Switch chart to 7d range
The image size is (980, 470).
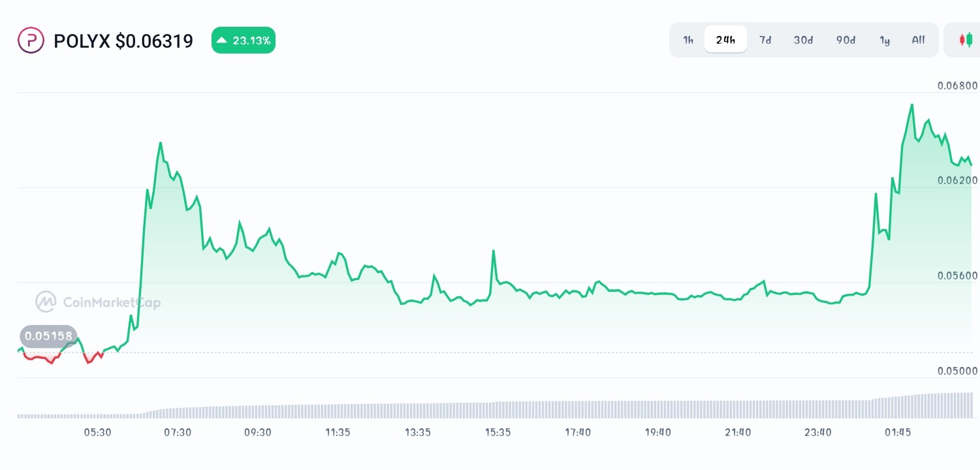pos(765,40)
